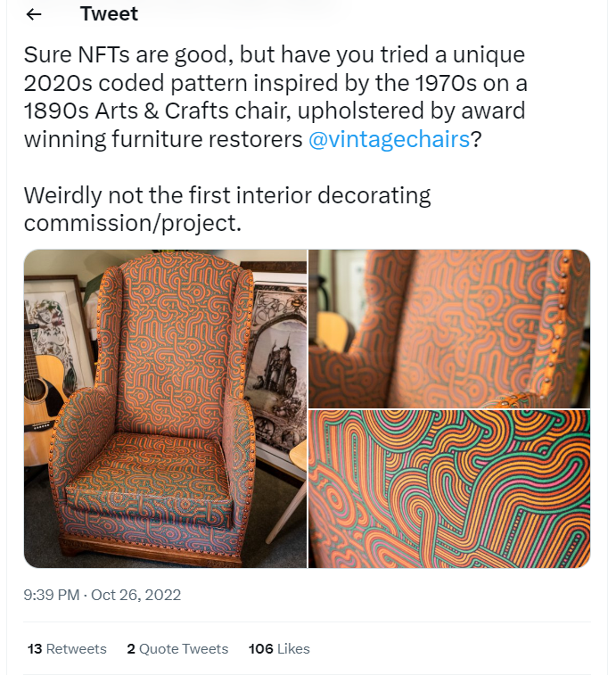View the 13 Retweets list
The width and height of the screenshot is (616, 675).
click(x=67, y=649)
